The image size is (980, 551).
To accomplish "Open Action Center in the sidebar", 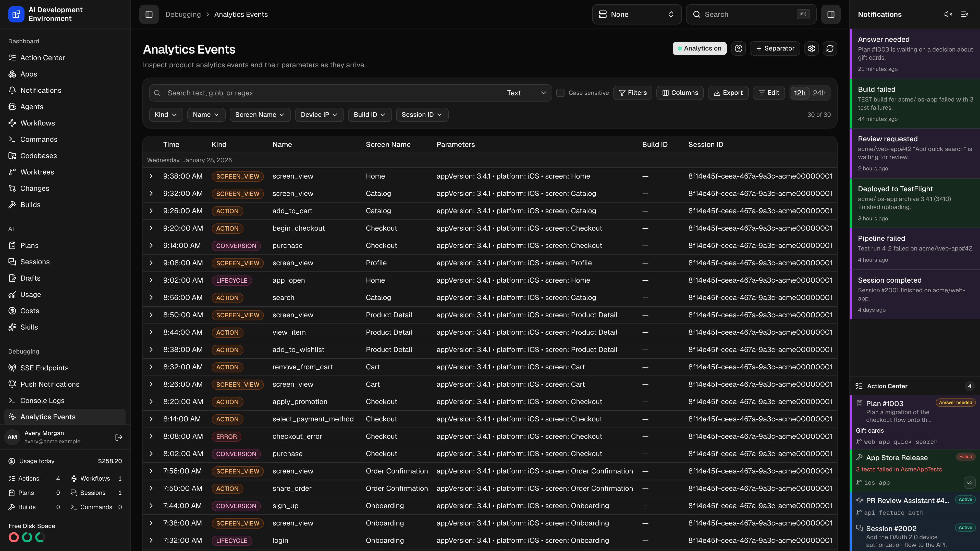I will (x=65, y=58).
